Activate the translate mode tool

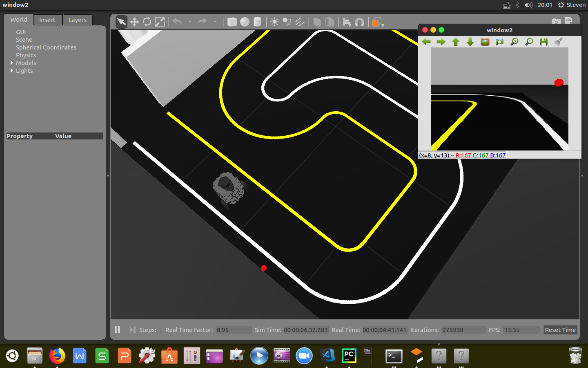(x=134, y=22)
